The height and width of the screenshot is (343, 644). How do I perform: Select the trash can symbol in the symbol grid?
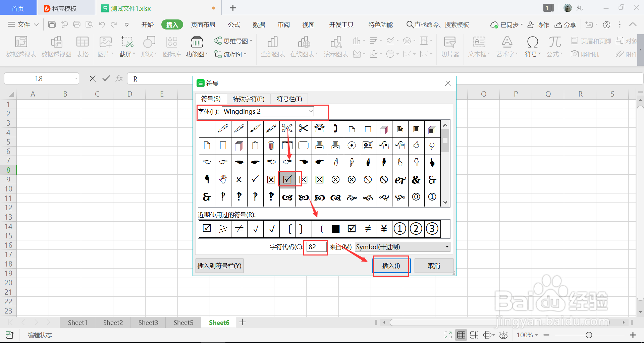[271, 146]
